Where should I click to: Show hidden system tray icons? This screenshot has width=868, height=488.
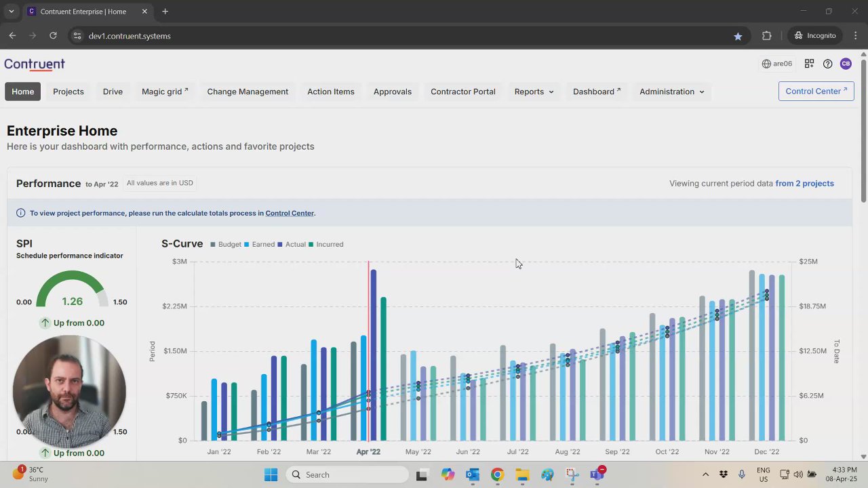[x=705, y=474]
